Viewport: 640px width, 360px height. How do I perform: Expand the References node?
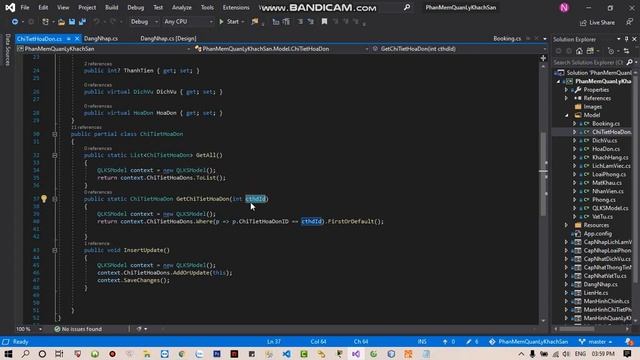pos(566,98)
